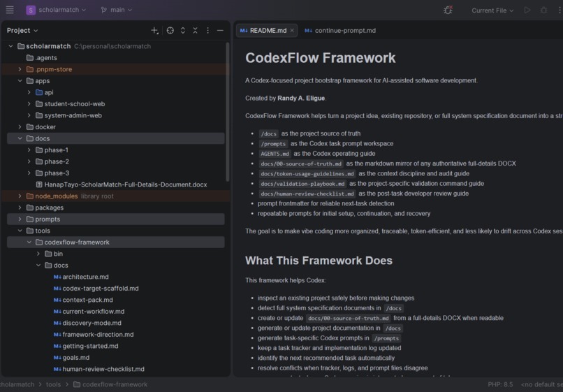Screen dimensions: 563x392
Task: Click the markdown icon beside goals.md
Action: (57, 358)
